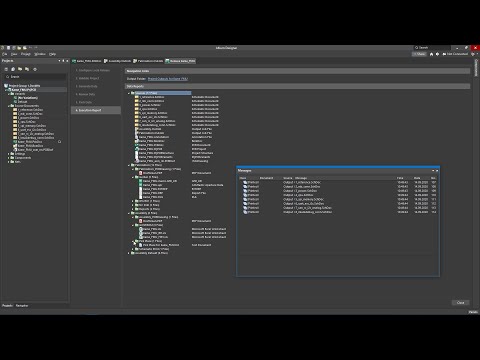The width and height of the screenshot is (480, 360).
Task: Click status icon beside the PcbDoc file
Action: coord(59,142)
